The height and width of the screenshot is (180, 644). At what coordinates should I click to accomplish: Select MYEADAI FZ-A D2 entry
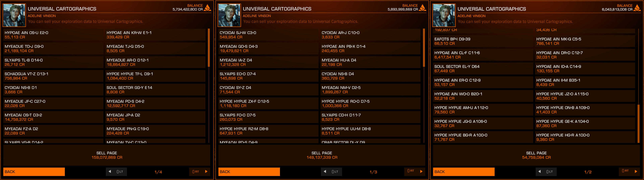(53, 131)
